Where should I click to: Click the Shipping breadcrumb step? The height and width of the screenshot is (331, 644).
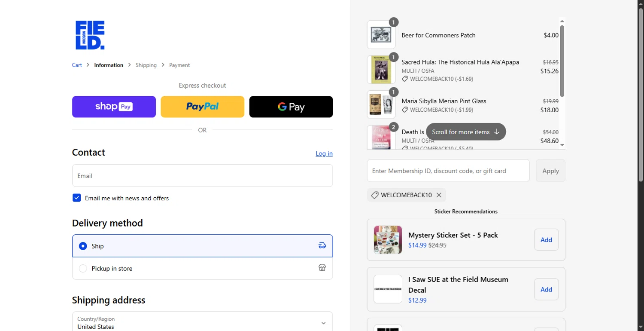(x=146, y=65)
